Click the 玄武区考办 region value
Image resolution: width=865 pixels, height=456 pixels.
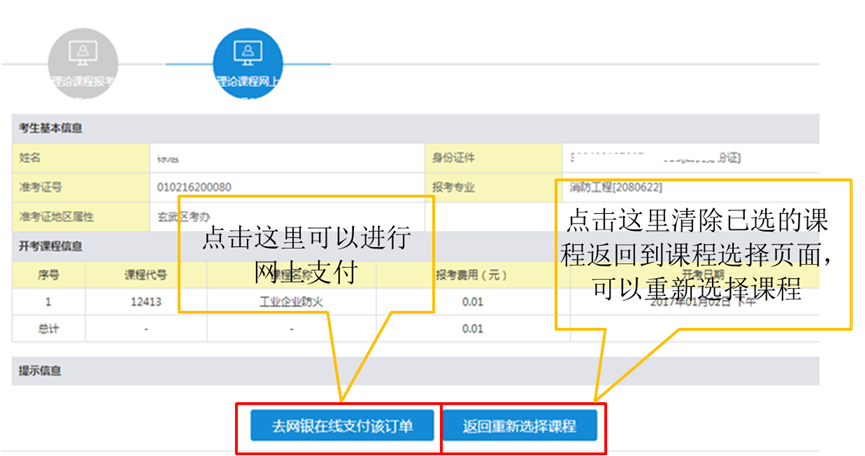tap(183, 215)
